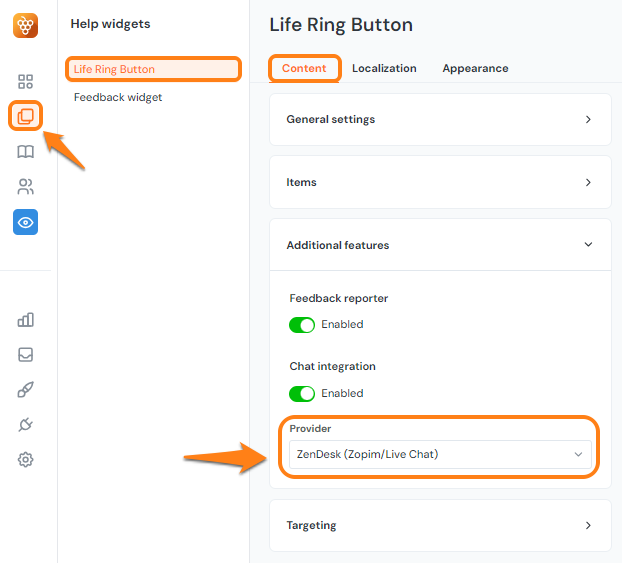Open the dashboard grid icon

(26, 82)
